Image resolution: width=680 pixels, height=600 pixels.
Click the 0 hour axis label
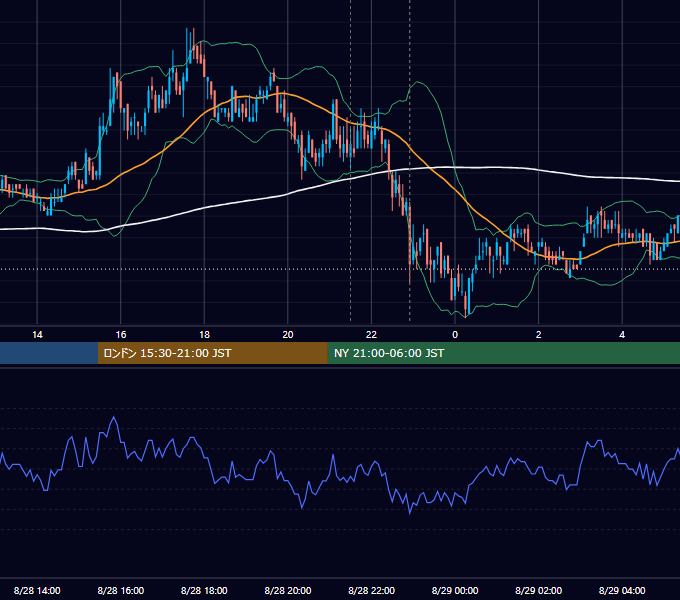pyautogui.click(x=455, y=335)
